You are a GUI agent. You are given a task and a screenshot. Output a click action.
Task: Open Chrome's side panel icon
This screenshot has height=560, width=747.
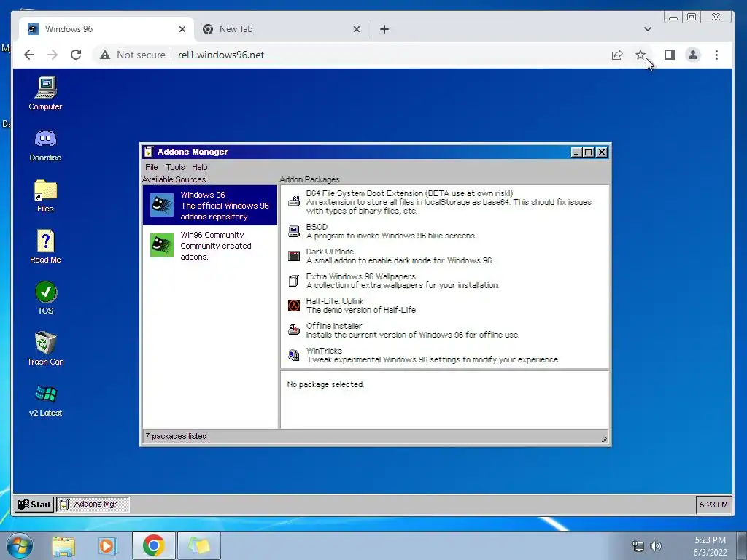pyautogui.click(x=670, y=55)
